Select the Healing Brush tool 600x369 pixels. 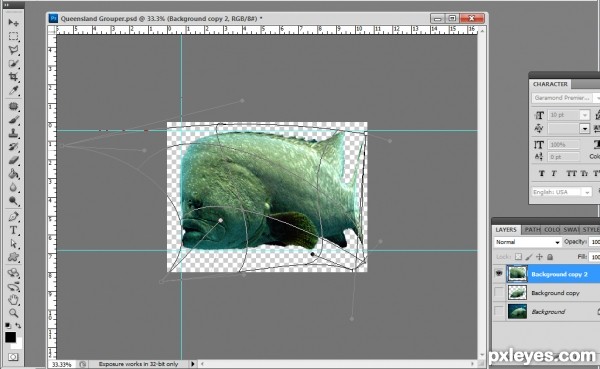[x=13, y=106]
